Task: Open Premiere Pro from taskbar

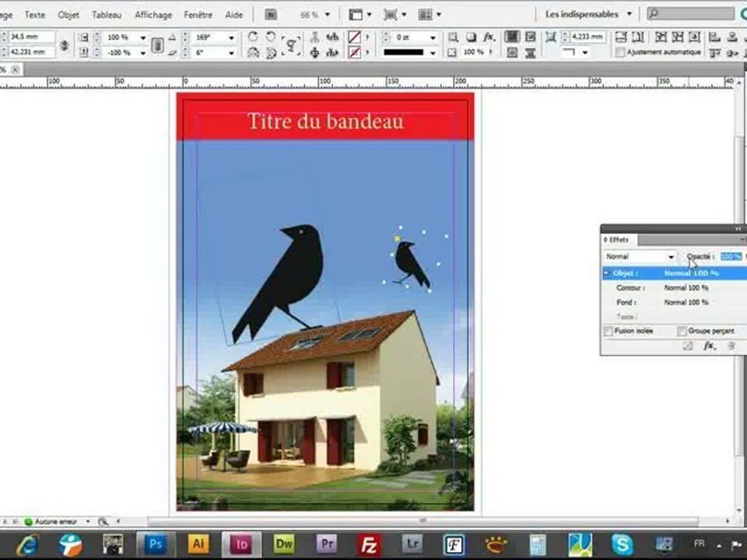Action: pos(327,544)
